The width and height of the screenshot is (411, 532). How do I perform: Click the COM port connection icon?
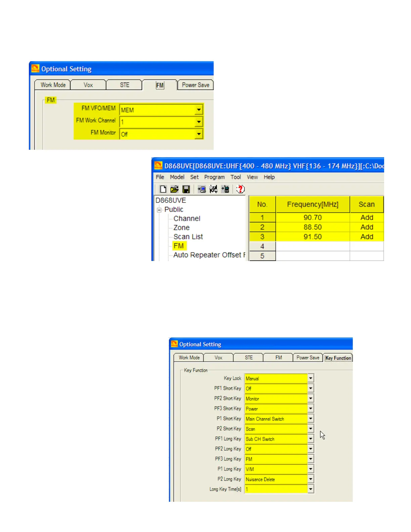(x=213, y=189)
